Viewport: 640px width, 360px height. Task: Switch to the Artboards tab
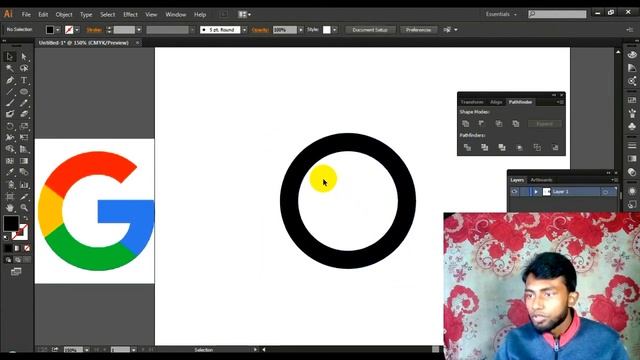[541, 180]
